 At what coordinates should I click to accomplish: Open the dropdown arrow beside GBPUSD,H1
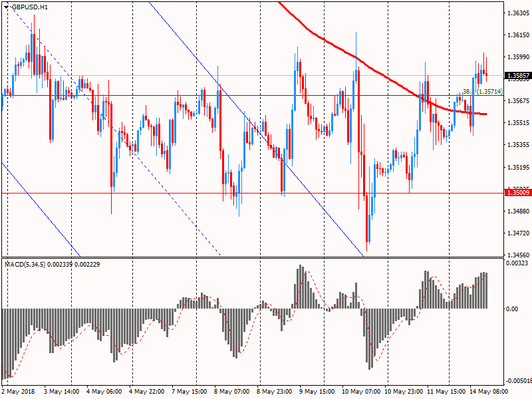(7, 7)
